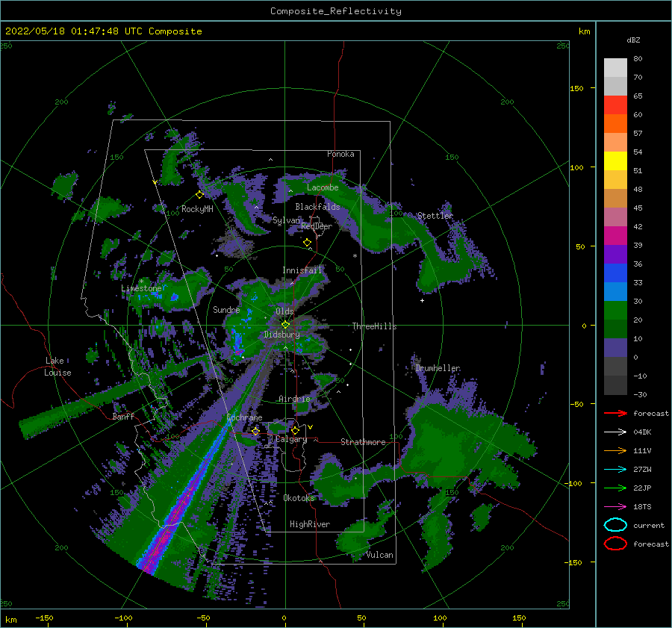Click the Cochrane label

click(x=244, y=417)
